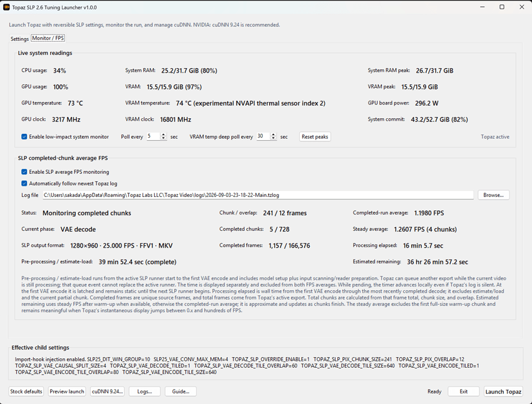Click the Launch Topaz button
The image size is (532, 404).
click(503, 391)
